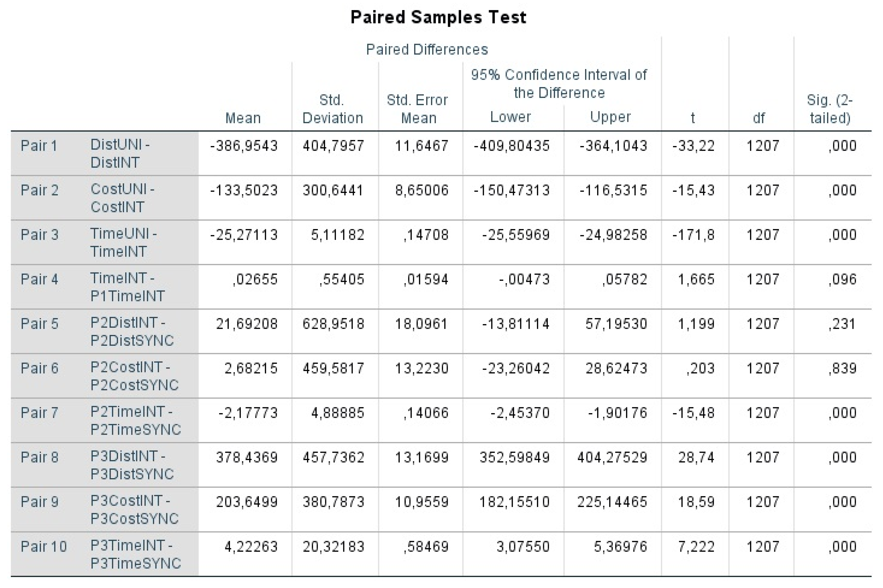Select the Sig. (2-tailed) column header

click(x=829, y=109)
